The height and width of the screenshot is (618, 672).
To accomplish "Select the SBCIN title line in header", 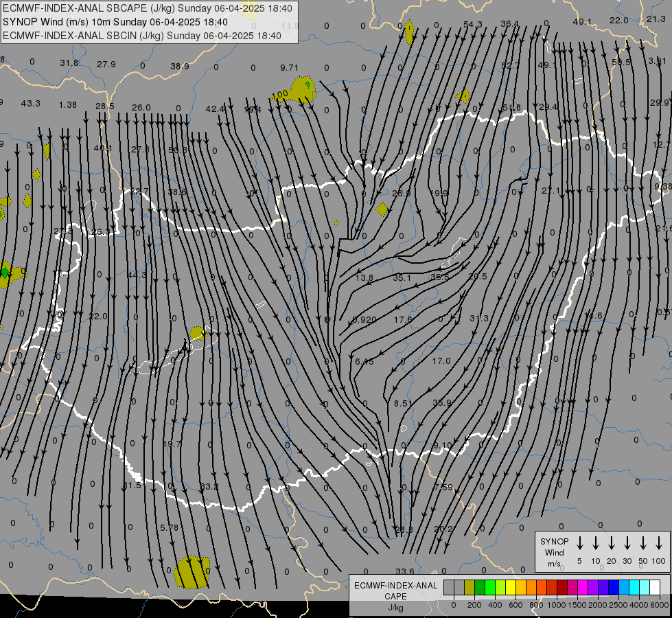I will pyautogui.click(x=142, y=36).
